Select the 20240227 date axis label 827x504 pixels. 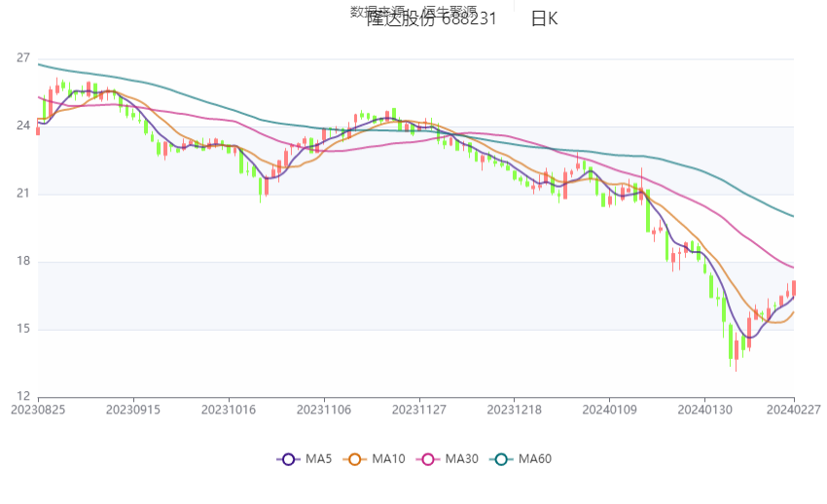click(793, 410)
